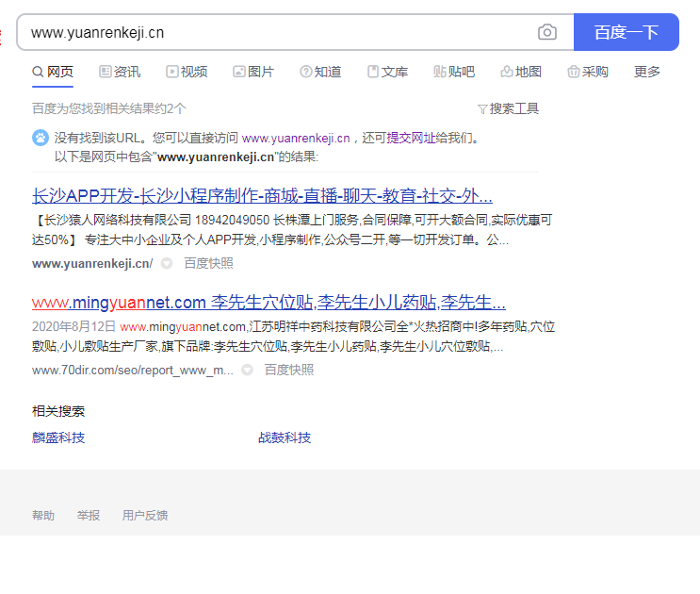Expand dropdown arrow beside 70dir.com result URL
Screen dimensions: 700x594
(248, 371)
